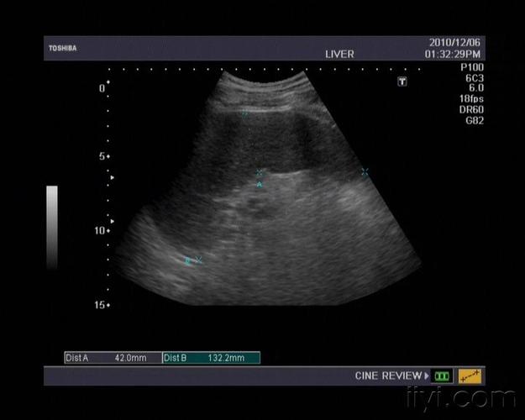Click the upper caliper marker near the top
This screenshot has width=525, height=420.
coord(244,113)
